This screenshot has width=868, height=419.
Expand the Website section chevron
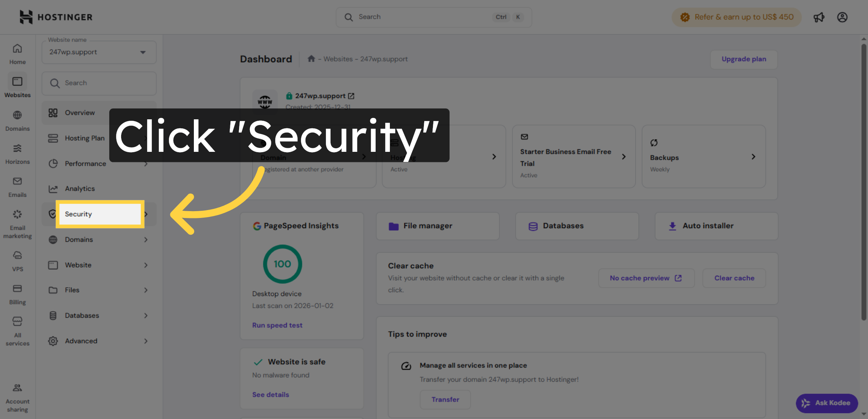pyautogui.click(x=146, y=265)
